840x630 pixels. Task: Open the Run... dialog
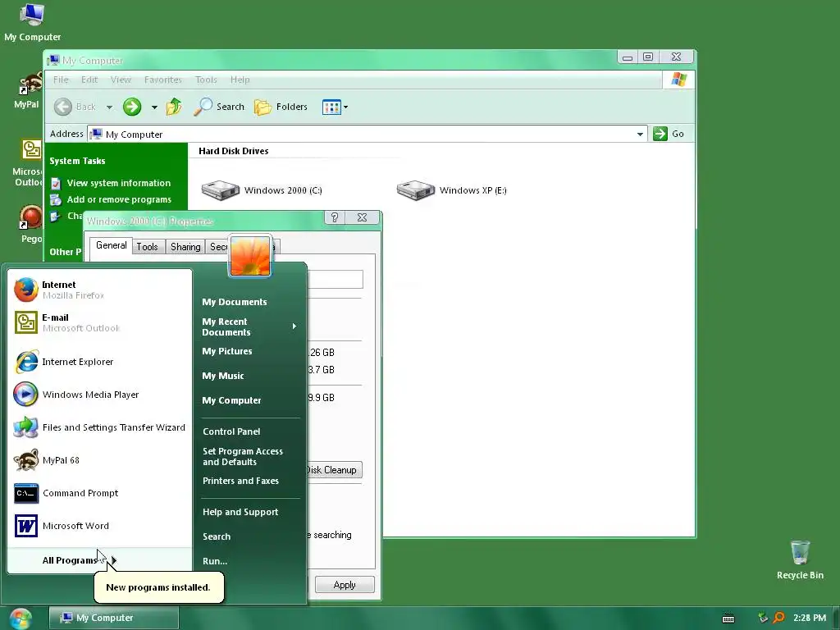215,561
